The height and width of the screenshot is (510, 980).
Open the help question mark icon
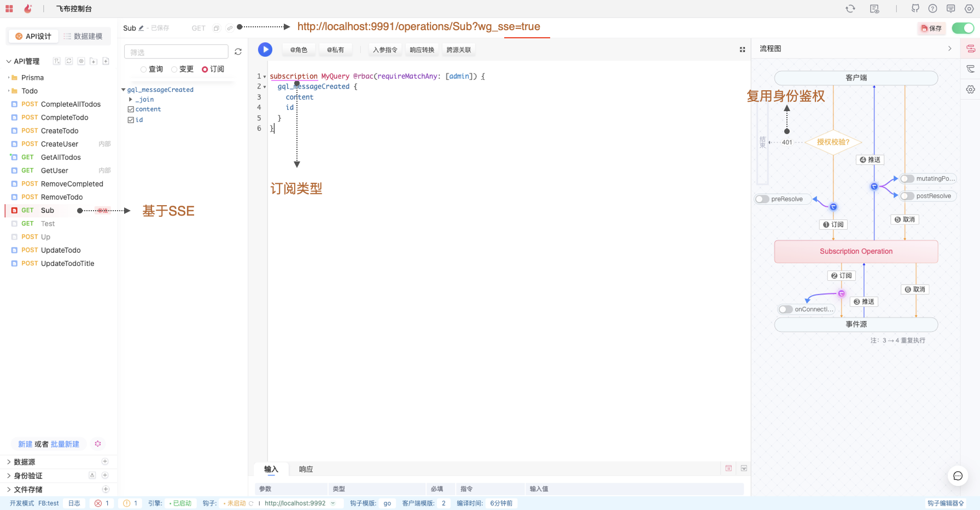click(x=933, y=9)
